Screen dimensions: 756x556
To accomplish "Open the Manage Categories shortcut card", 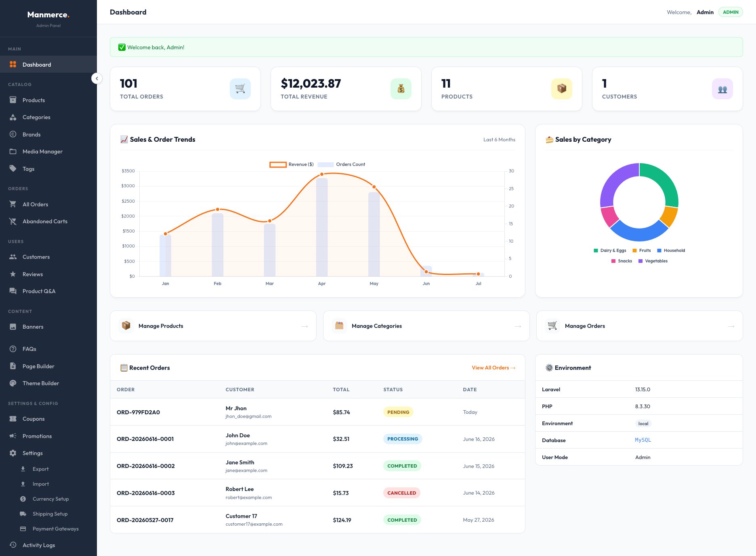I will (426, 326).
